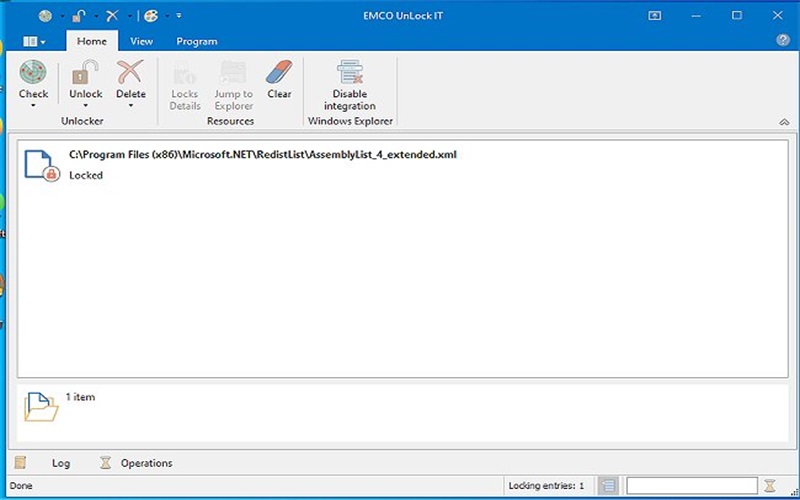
Task: Minimize the EMCO UnLock IT window
Action: [696, 16]
